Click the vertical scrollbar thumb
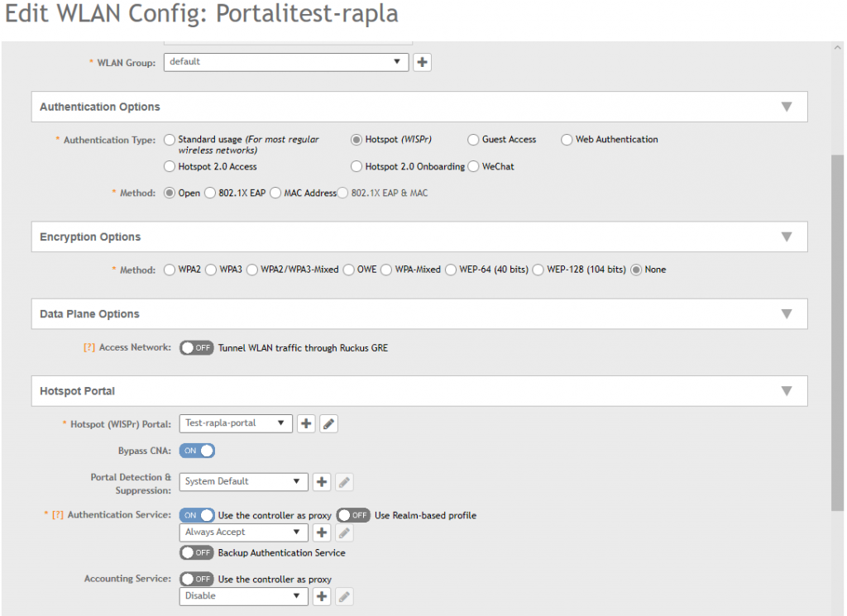This screenshot has width=847, height=616. coord(837,331)
